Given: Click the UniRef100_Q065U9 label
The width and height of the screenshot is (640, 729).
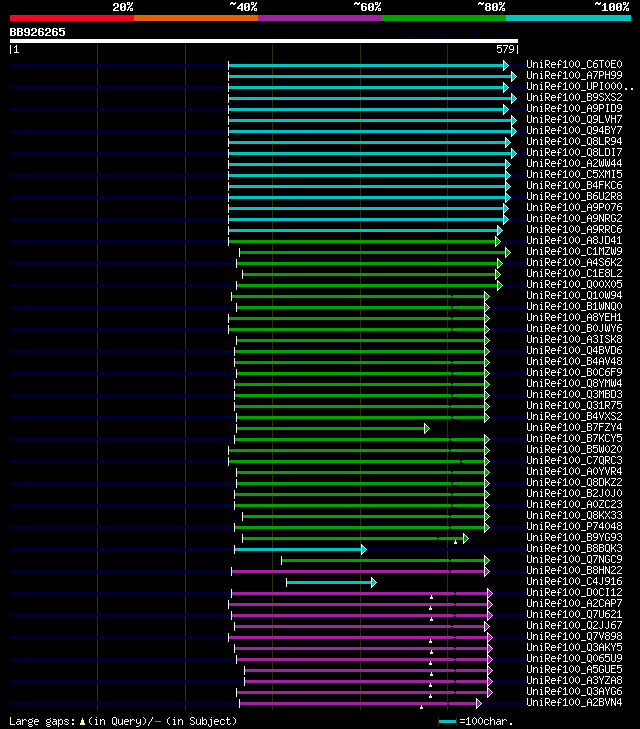Looking at the screenshot, I should point(574,659).
